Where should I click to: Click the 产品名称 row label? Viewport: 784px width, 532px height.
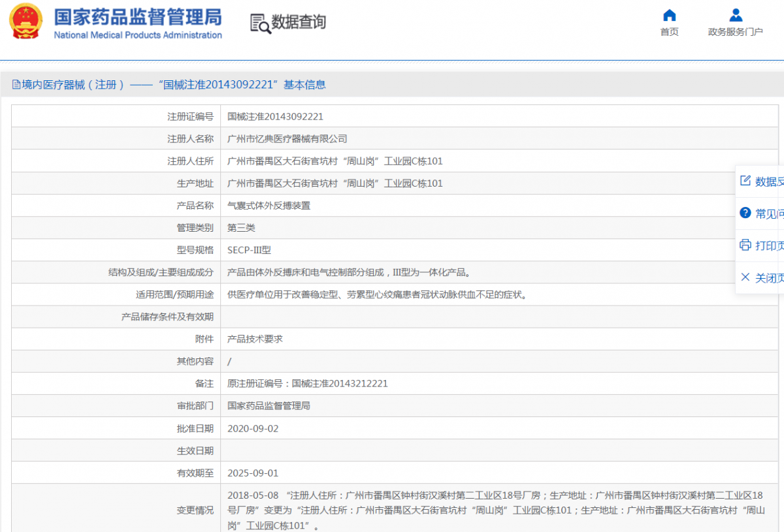coord(195,206)
